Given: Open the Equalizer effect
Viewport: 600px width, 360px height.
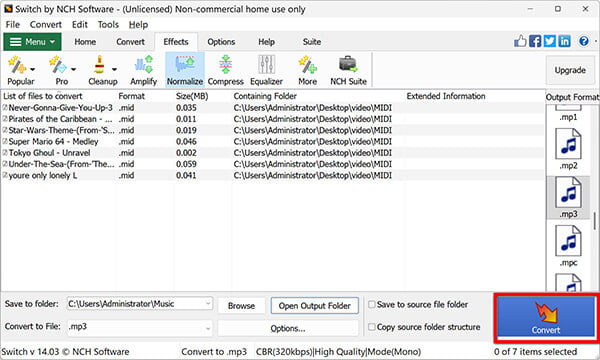Looking at the screenshot, I should point(266,70).
